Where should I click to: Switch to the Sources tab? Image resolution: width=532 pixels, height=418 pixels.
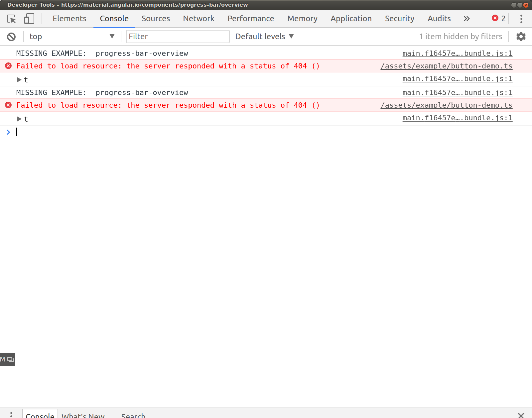[156, 19]
